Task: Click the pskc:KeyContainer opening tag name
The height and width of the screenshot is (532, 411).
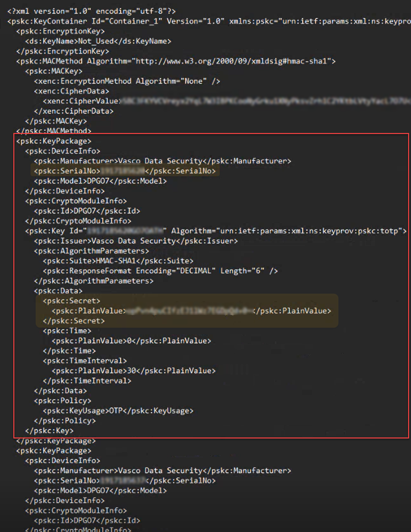Action: click(47, 21)
